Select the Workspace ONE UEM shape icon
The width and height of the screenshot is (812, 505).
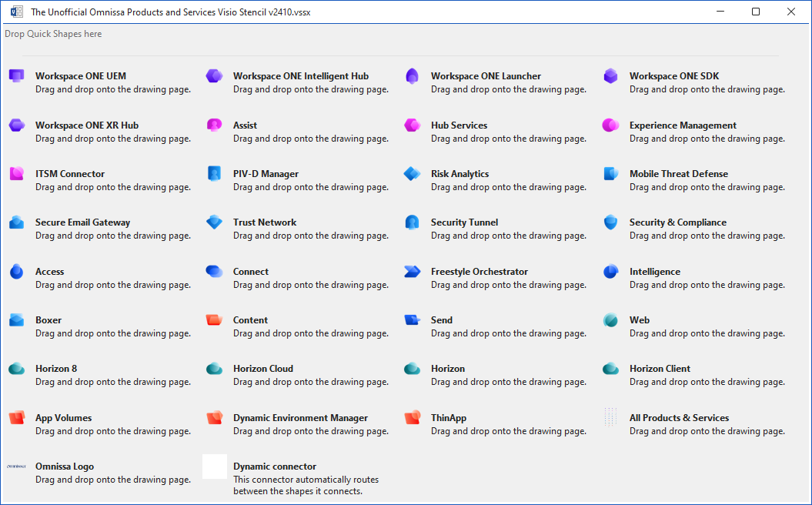[17, 76]
